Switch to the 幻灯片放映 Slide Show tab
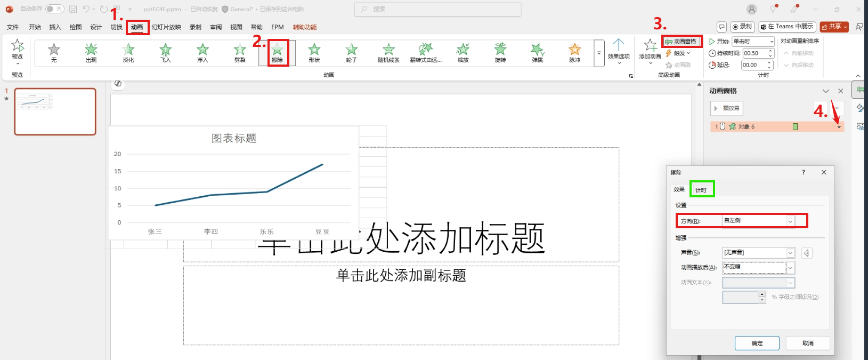This screenshot has width=868, height=360. (166, 27)
